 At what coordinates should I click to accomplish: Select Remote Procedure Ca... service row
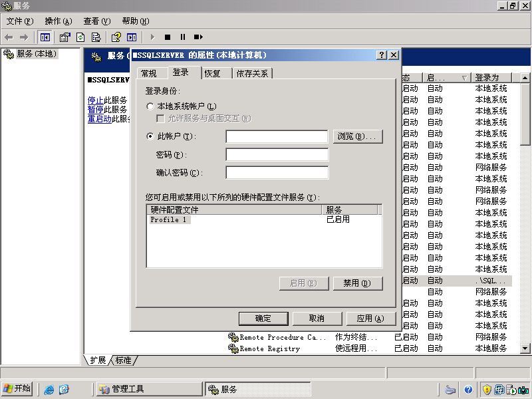pos(370,337)
